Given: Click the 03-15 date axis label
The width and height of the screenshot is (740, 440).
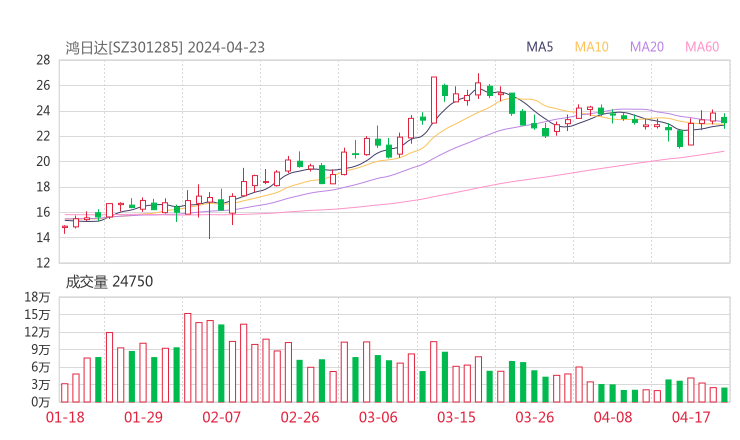Looking at the screenshot, I should point(456,417).
